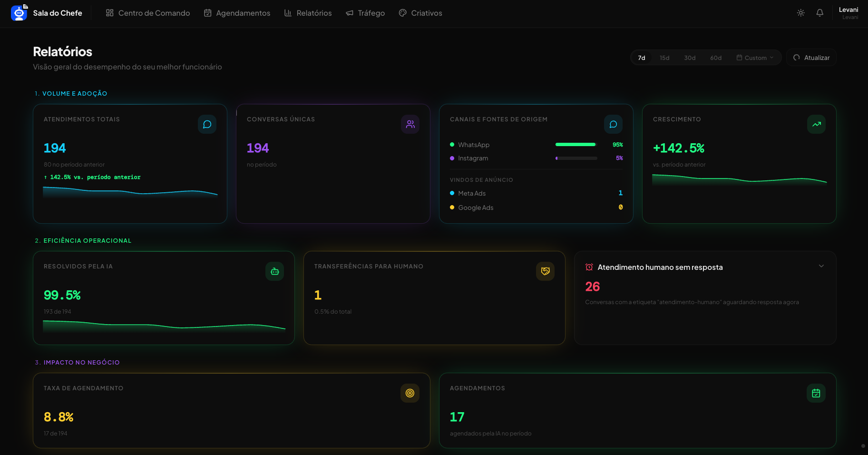Click the '80 no período anterior' caption

[x=74, y=165]
